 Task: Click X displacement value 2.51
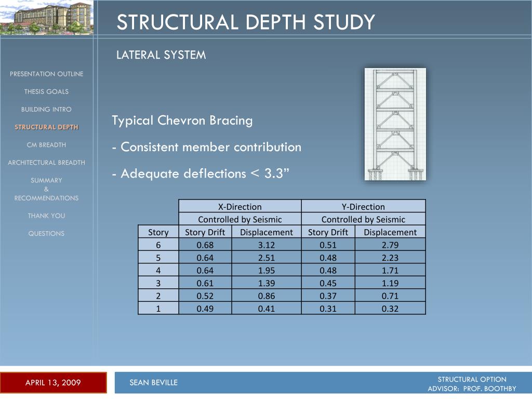pyautogui.click(x=267, y=258)
